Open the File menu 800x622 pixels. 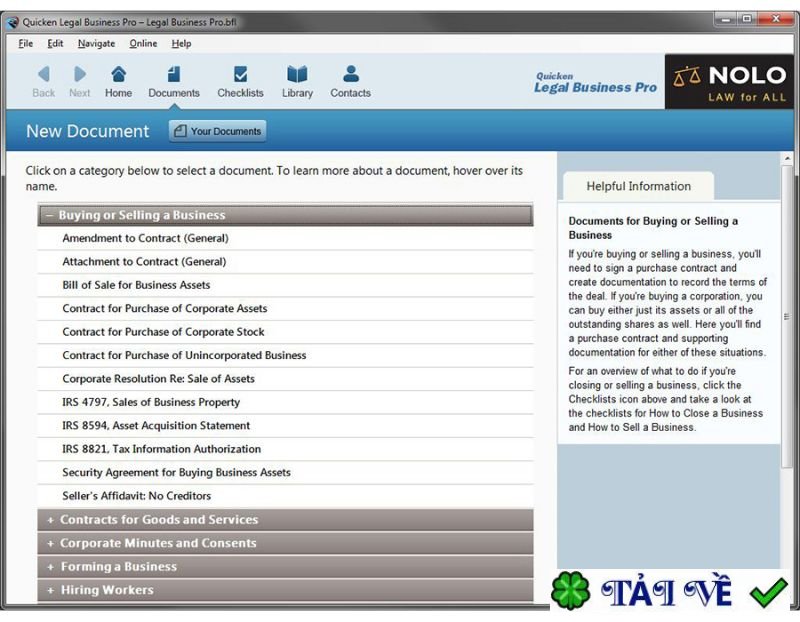click(26, 43)
